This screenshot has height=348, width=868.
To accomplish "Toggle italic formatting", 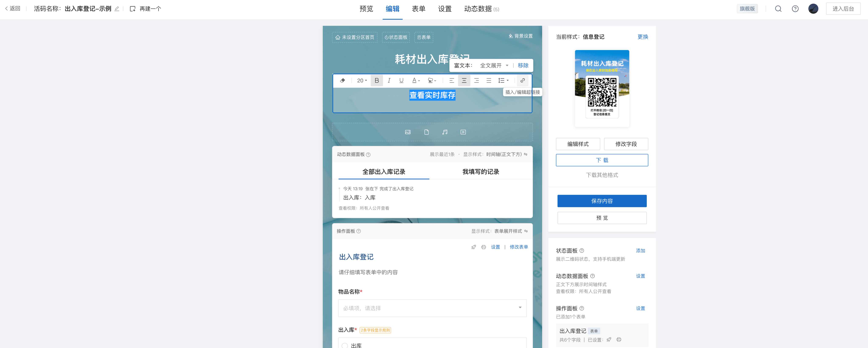I will [389, 80].
